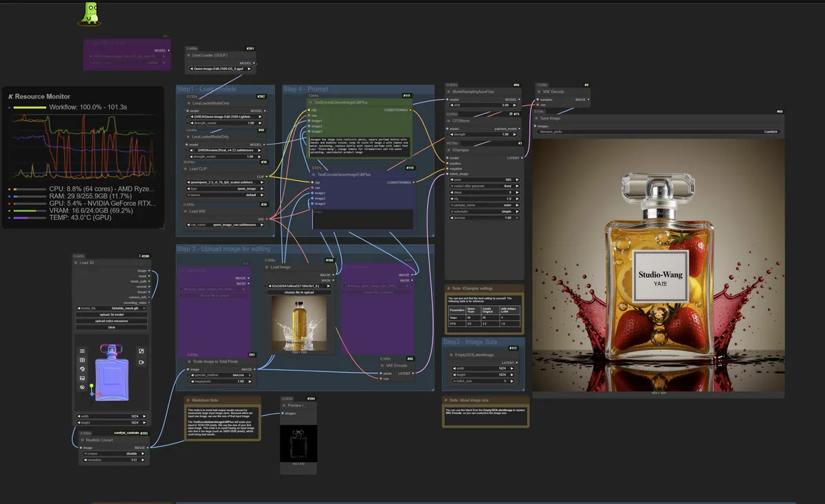Collapse the VAE Decode node via title dot
The width and height of the screenshot is (825, 504).
click(x=538, y=91)
